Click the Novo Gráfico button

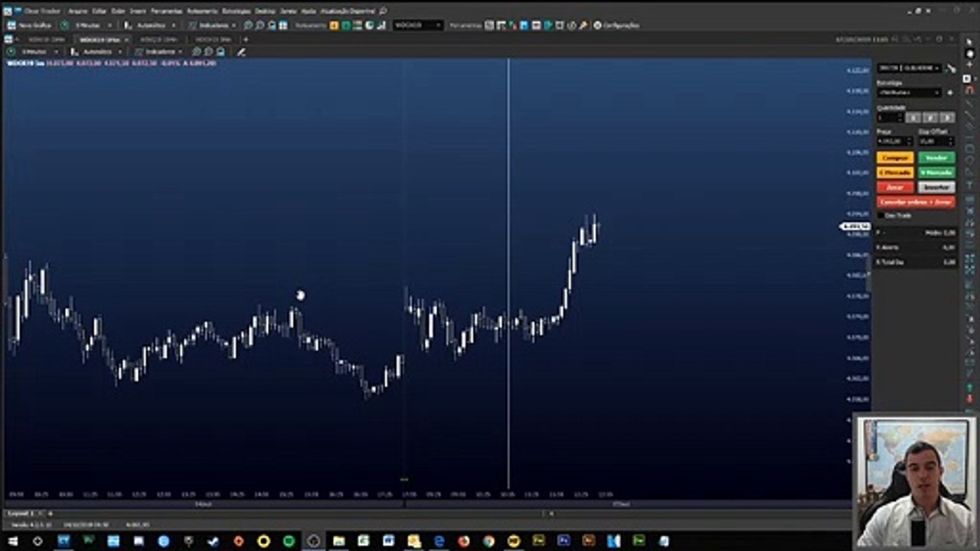[31, 25]
